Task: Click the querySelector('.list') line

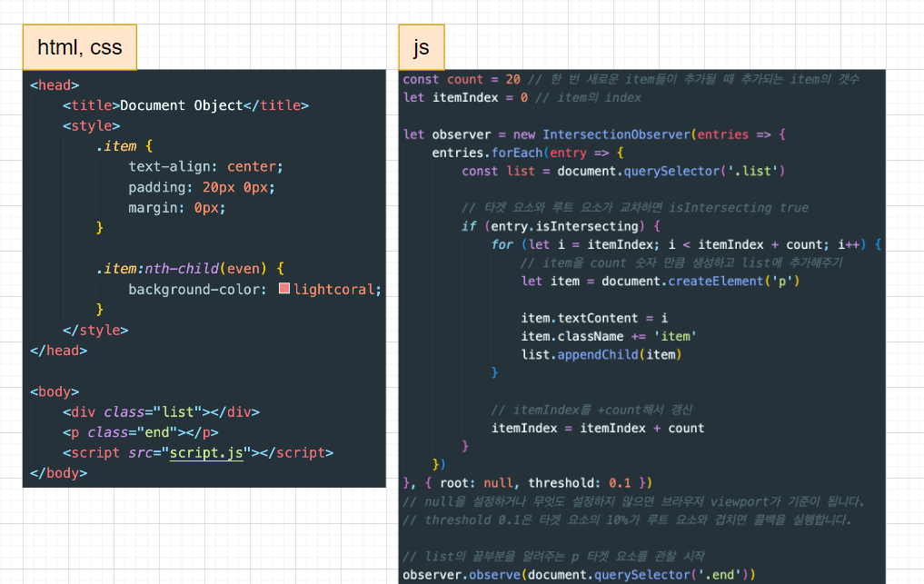Action: [623, 171]
